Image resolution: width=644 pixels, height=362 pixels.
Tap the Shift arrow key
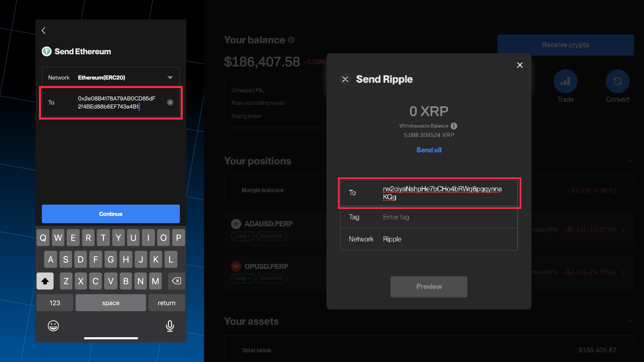[45, 281]
